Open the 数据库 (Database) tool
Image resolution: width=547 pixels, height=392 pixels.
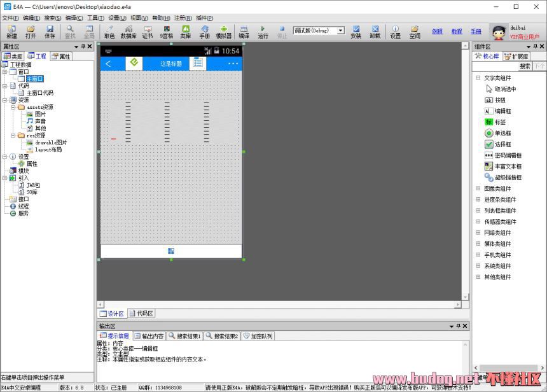point(128,32)
